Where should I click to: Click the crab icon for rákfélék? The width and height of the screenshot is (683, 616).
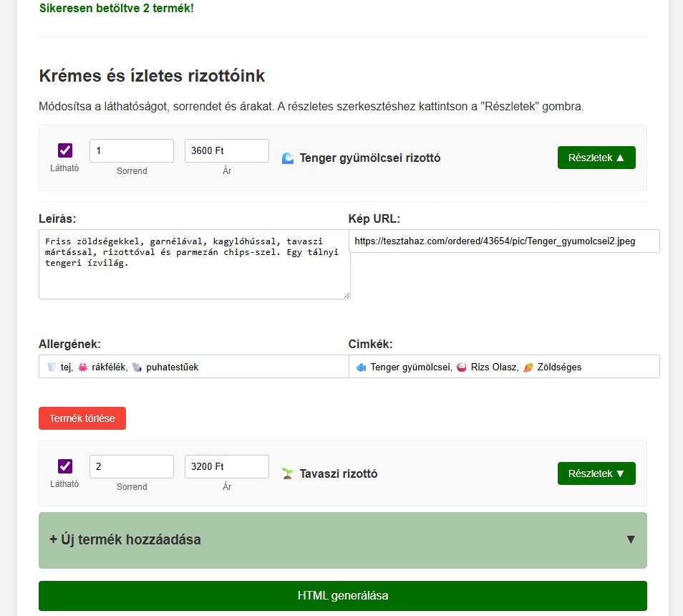(83, 367)
